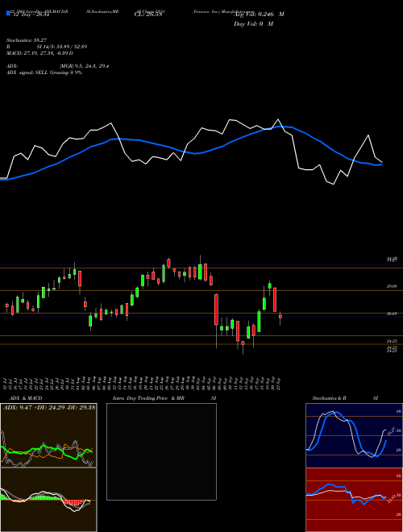Click the lowest candlestick near 24.23
Image resolution: width=403 pixels, height=532 pixels.
click(x=243, y=343)
